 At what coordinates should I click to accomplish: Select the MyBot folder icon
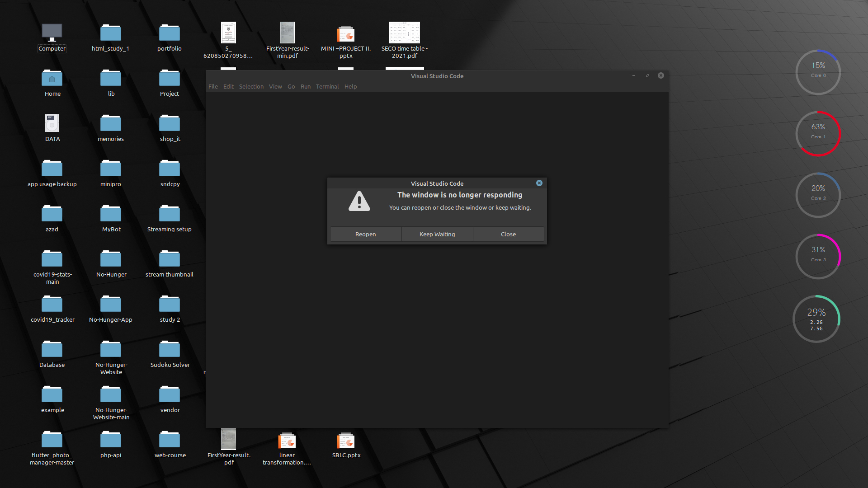[x=111, y=218]
